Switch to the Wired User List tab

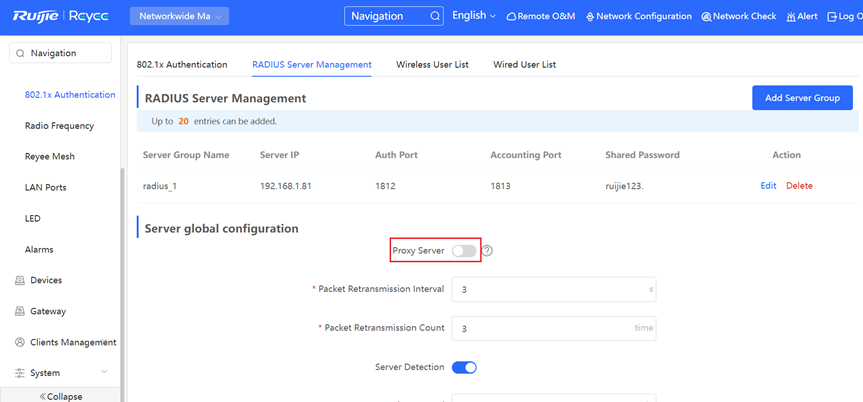[x=524, y=64]
